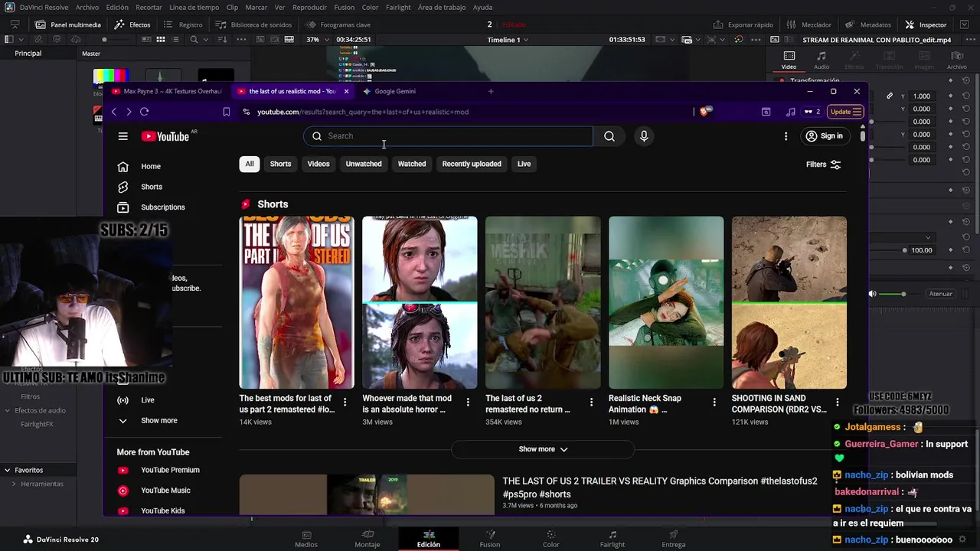
Task: Open the Timeline 1 dropdown
Action: point(508,40)
